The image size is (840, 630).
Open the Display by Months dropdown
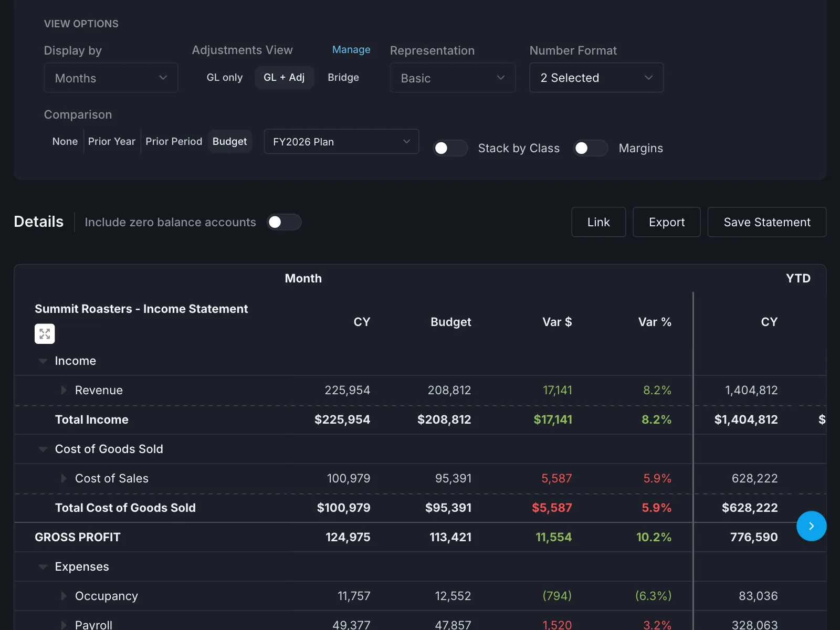(x=111, y=78)
